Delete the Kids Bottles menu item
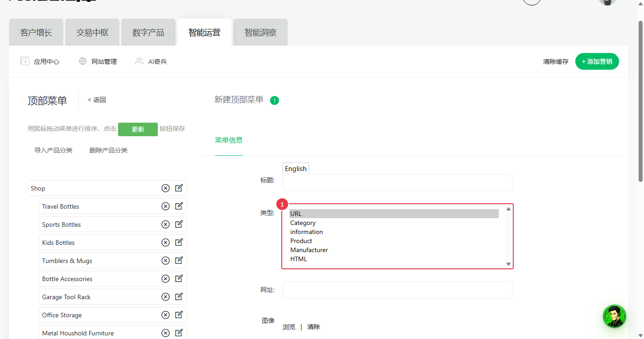 pos(166,243)
